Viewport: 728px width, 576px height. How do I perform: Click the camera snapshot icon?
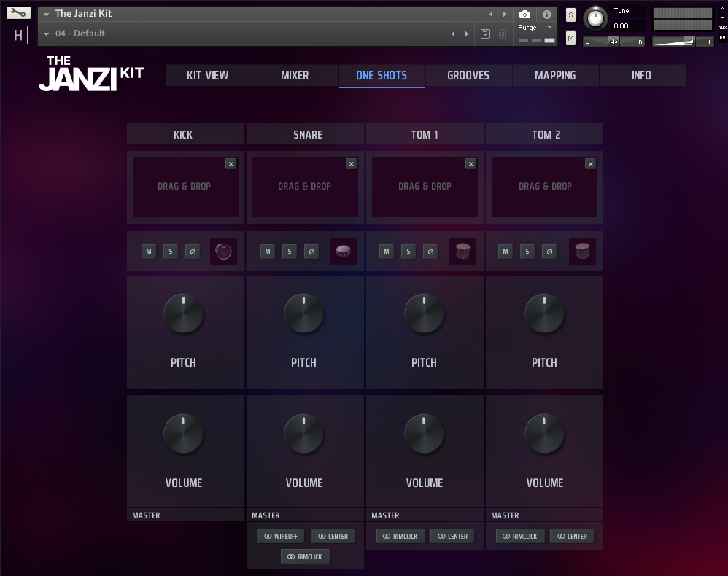524,14
